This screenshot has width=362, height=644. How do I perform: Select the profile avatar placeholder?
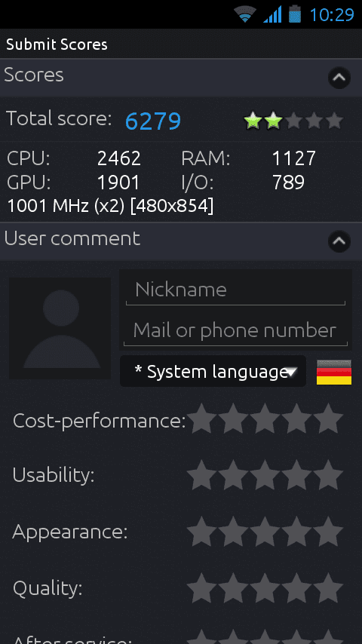pos(60,328)
